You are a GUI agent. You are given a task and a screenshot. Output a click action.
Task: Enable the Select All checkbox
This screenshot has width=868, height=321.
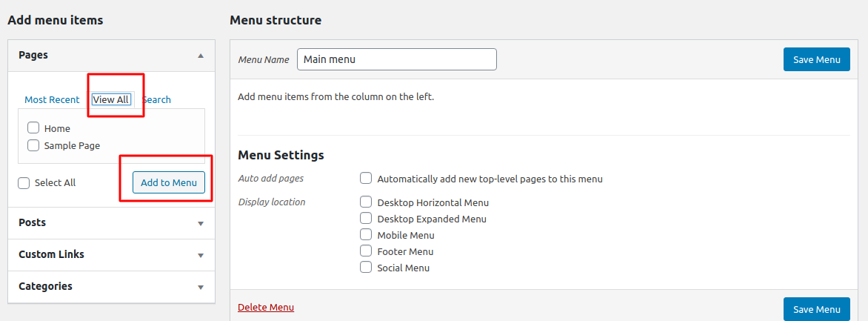click(24, 182)
